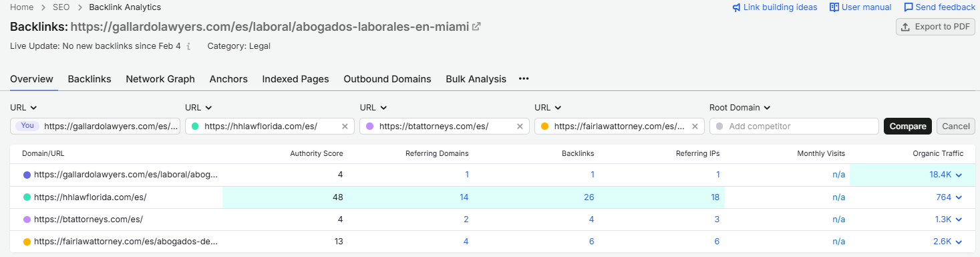Click the Send feedback chat icon
The image size is (980, 257).
coord(909,7)
